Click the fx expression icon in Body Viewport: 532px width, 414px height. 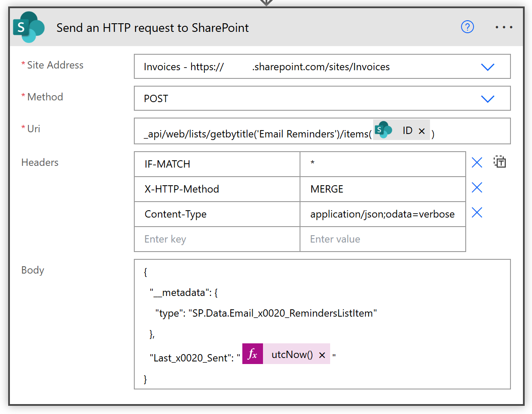pyautogui.click(x=253, y=354)
